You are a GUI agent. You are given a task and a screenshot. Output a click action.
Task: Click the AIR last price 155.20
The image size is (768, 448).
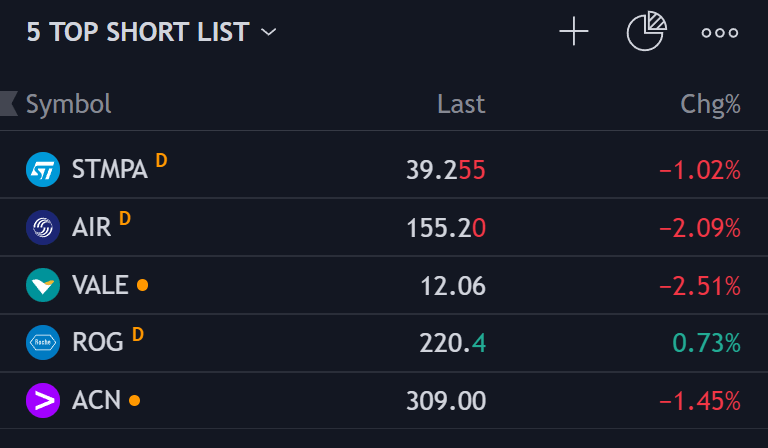point(446,228)
